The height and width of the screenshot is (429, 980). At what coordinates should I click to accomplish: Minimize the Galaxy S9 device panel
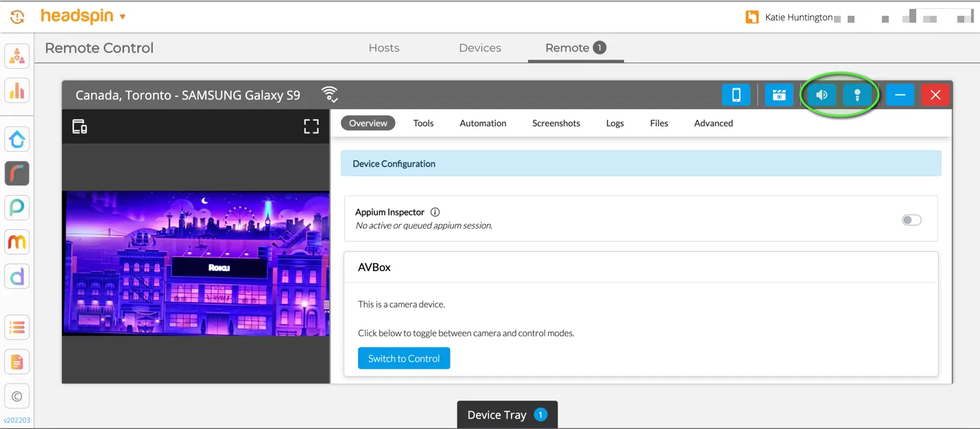[x=900, y=95]
